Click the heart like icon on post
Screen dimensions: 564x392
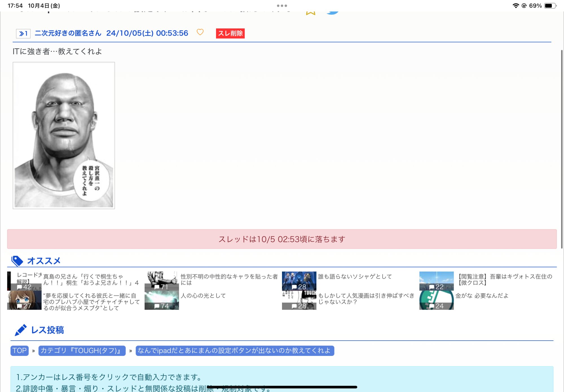pos(200,32)
